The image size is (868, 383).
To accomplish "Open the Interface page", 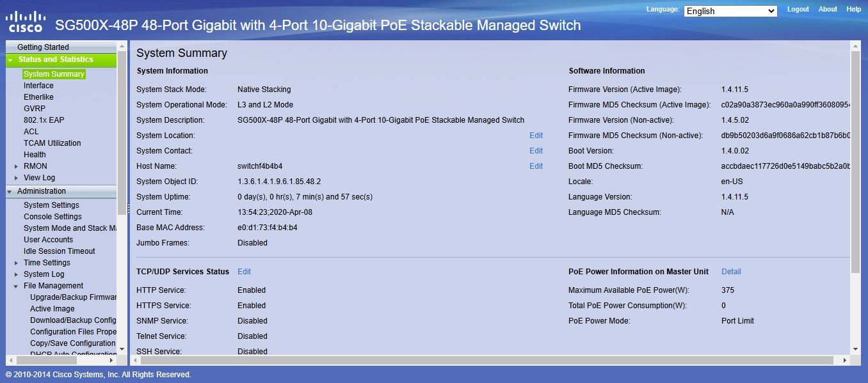I will pyautogui.click(x=38, y=86).
